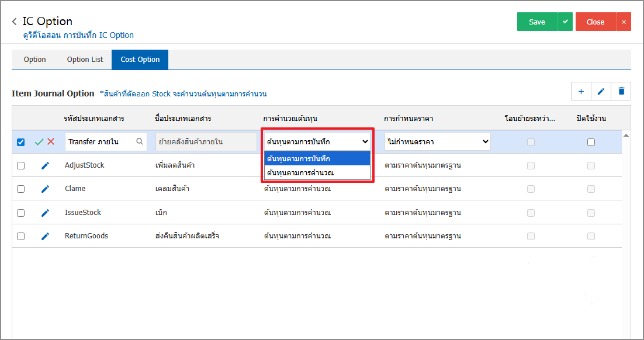Open the ไม่กำหนดราคา pricing dropdown
Viewport: 644px width, 340px height.
(x=437, y=141)
